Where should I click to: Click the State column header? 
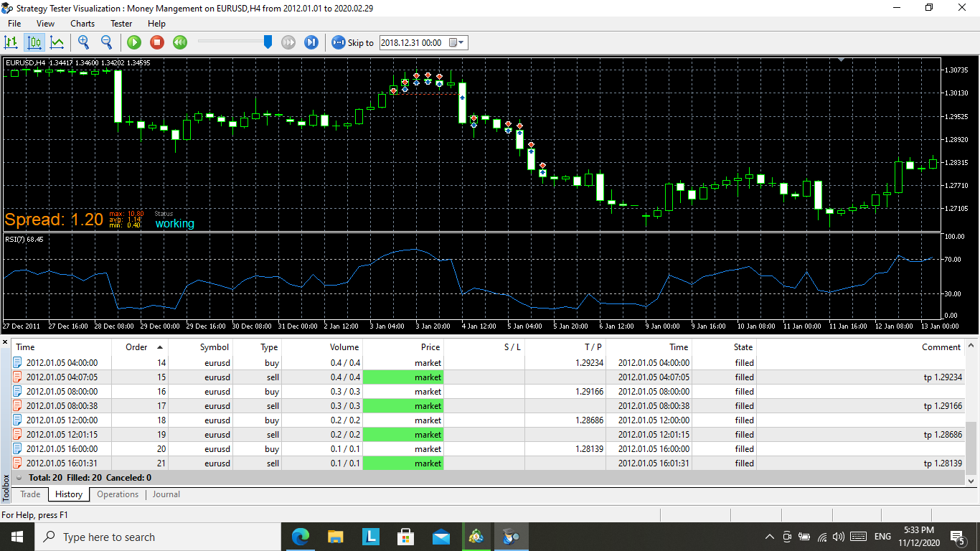pos(724,347)
